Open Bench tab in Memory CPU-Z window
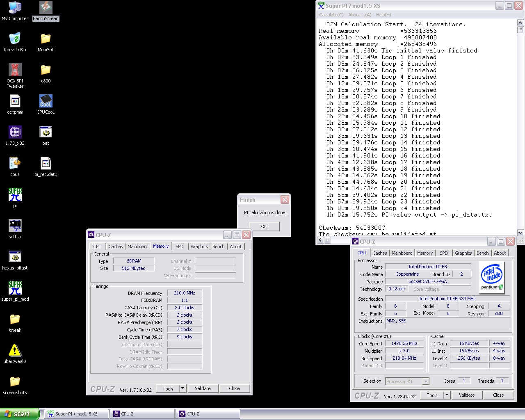 (219, 247)
